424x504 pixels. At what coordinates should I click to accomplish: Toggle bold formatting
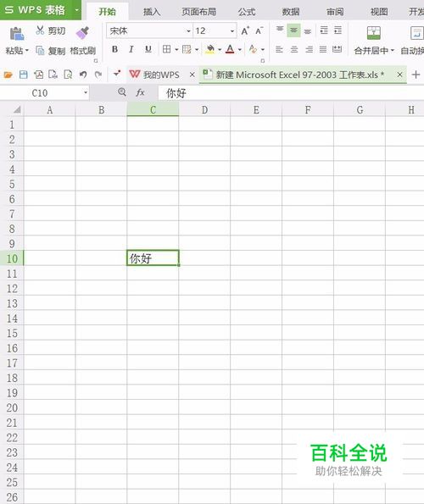click(114, 49)
